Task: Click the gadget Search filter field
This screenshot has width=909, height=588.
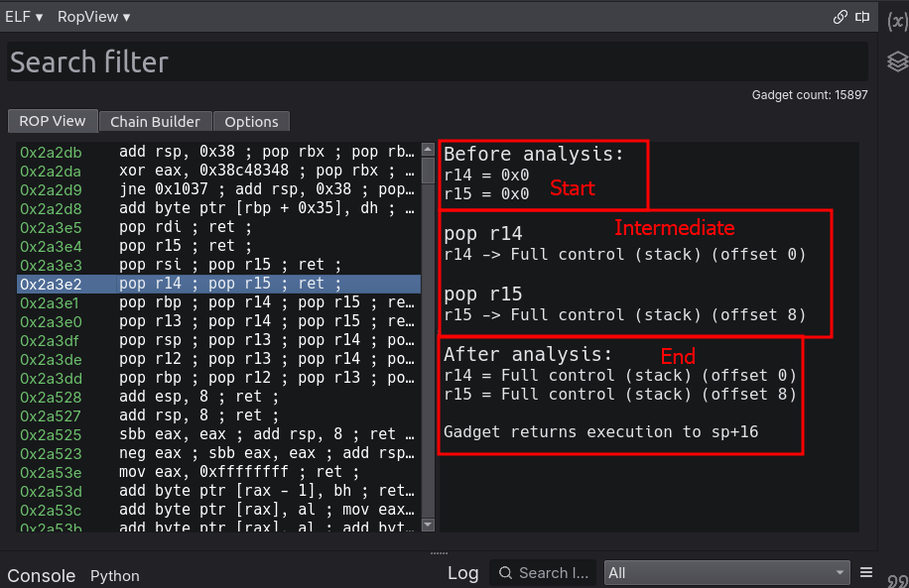Action: (437, 62)
